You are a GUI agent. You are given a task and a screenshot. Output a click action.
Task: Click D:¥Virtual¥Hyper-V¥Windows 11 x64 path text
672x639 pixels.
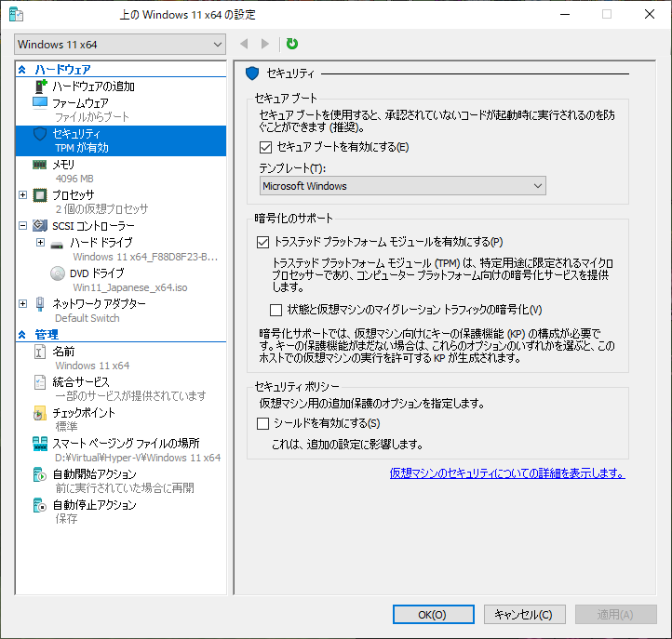138,458
